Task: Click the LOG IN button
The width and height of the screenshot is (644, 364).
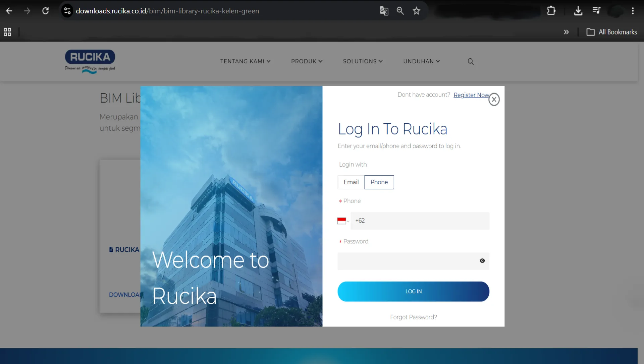Action: [x=413, y=291]
